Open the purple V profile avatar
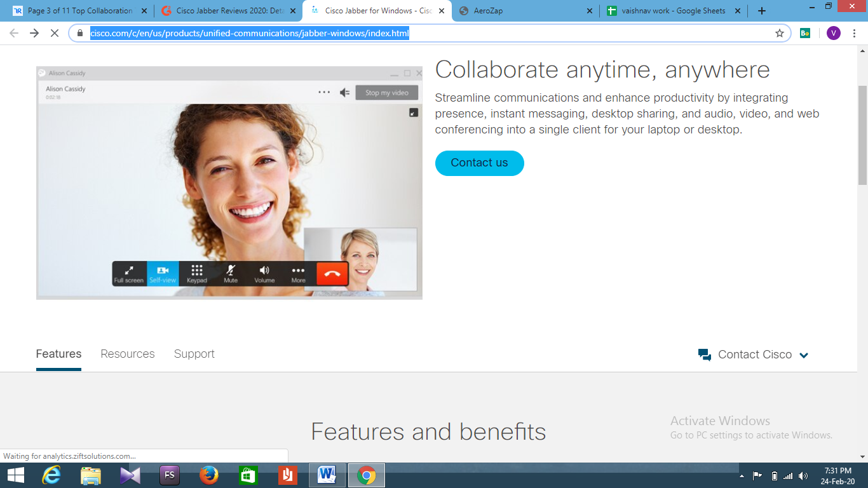Viewport: 868px width, 488px height. [833, 33]
